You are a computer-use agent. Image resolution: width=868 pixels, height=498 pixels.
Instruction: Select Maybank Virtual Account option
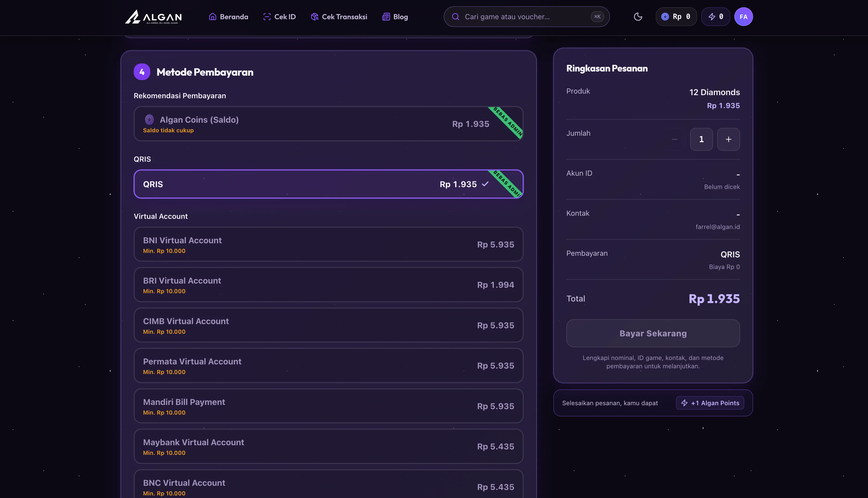[328, 446]
